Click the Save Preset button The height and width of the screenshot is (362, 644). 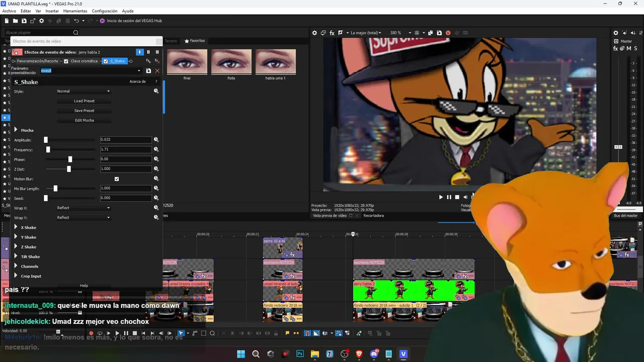(84, 111)
